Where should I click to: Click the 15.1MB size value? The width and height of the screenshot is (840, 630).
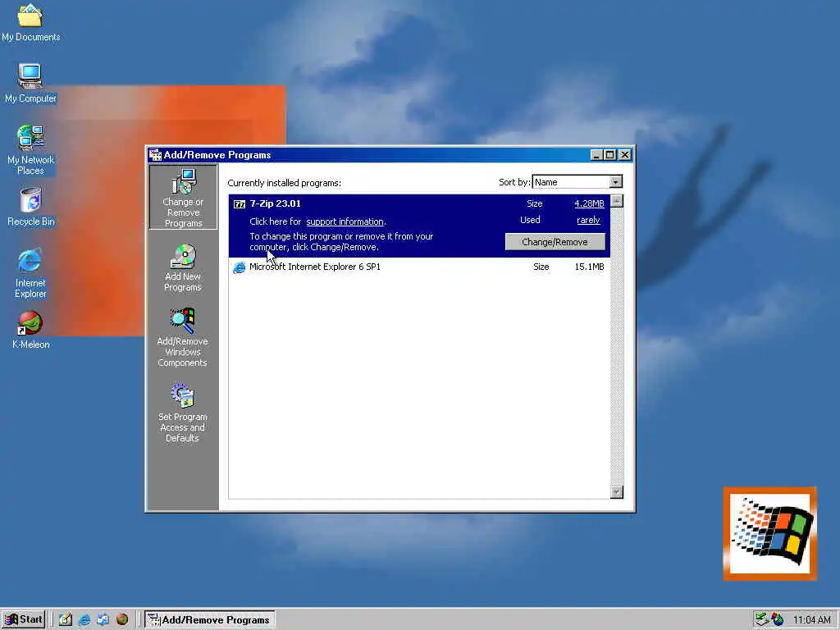click(x=589, y=267)
